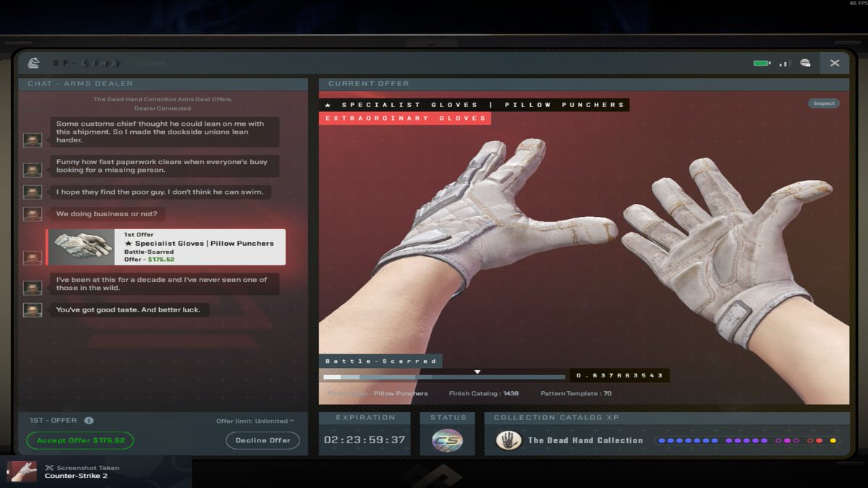The height and width of the screenshot is (488, 868).
Task: Click dealer avatar beside 'Funny how fast paperwork'
Action: click(x=32, y=171)
